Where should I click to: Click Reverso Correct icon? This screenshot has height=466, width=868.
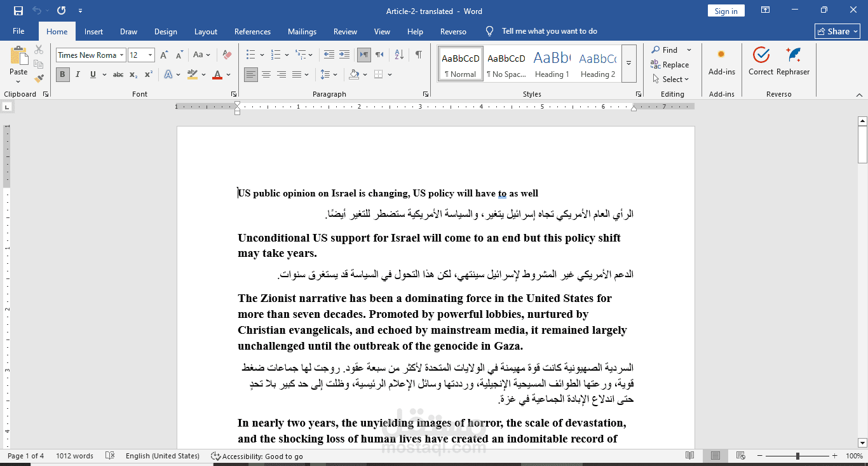click(761, 61)
